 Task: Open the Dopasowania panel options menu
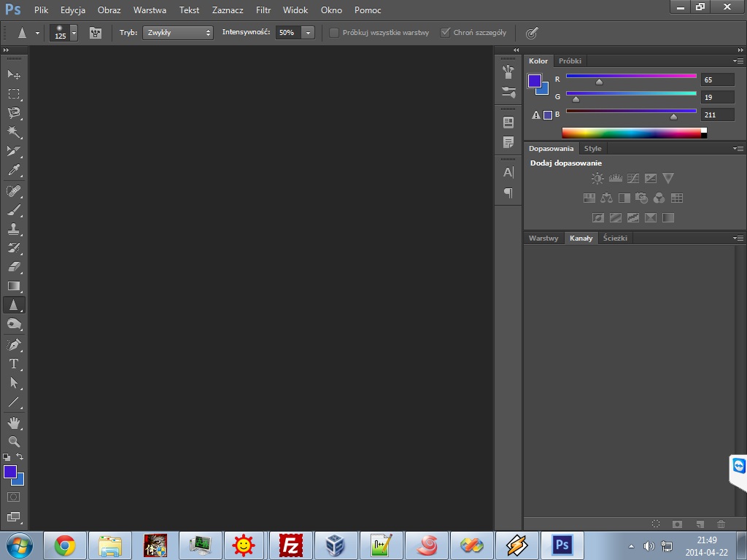738,149
